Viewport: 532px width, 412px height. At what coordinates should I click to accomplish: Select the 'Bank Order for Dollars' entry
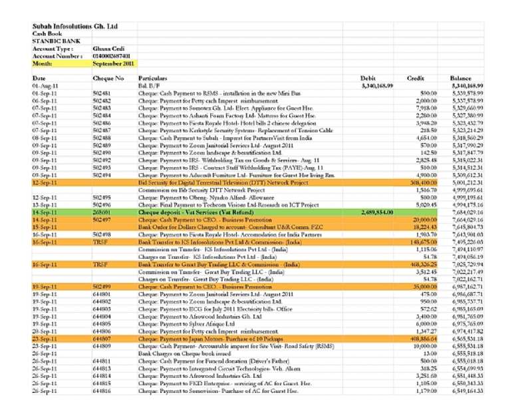[230, 227]
